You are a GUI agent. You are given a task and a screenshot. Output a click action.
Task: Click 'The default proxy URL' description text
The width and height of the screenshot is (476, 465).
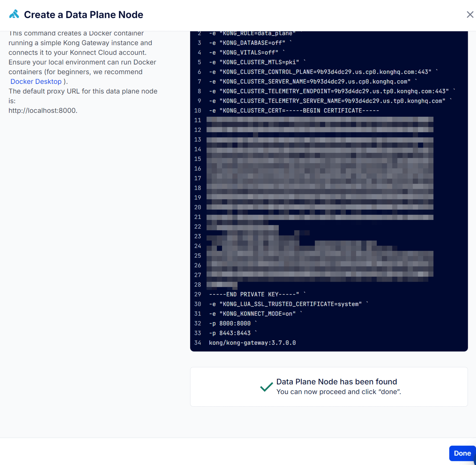tap(83, 96)
